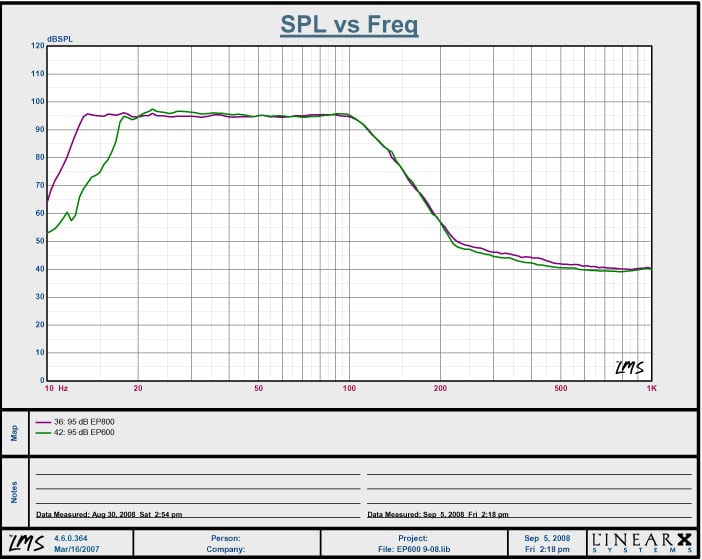Click the LMS logo in the footer
Image resolution: width=702 pixels, height=560 pixels.
[x=19, y=543]
